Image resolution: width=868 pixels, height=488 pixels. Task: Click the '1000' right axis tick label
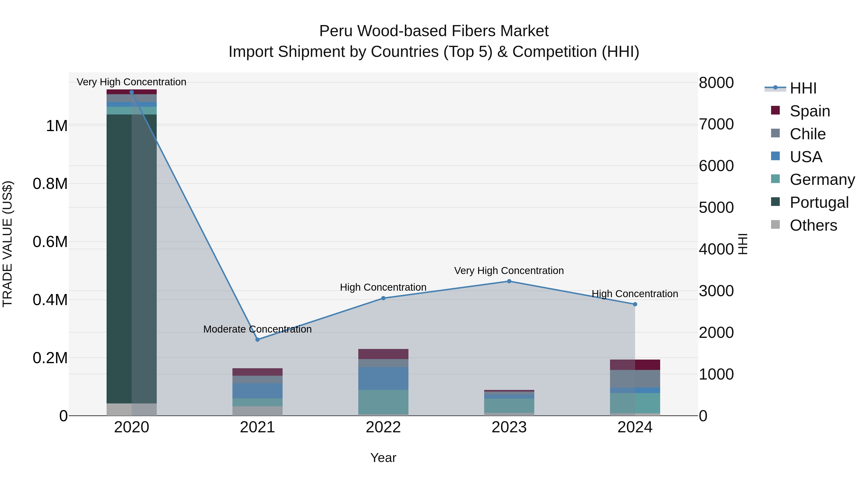tap(716, 374)
